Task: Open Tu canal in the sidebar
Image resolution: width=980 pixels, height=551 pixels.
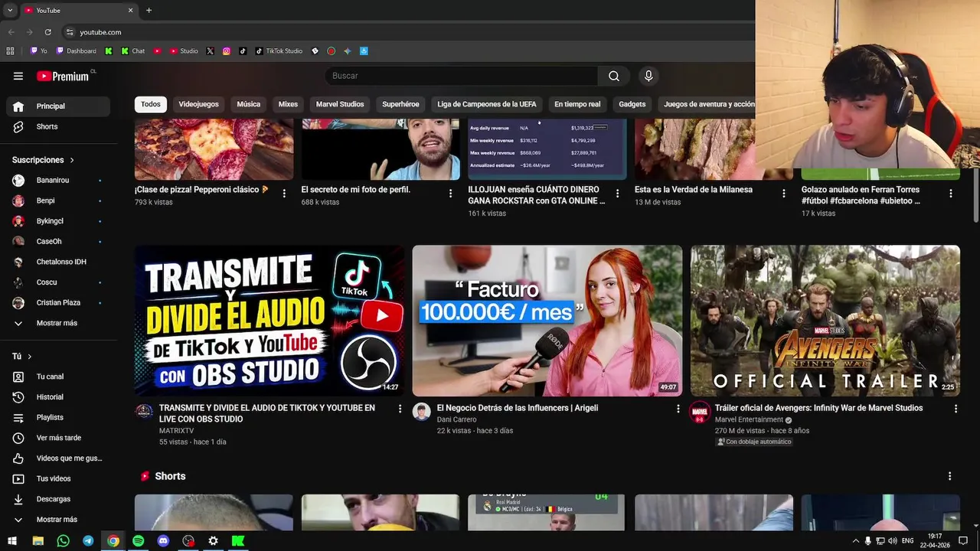Action: (58, 377)
